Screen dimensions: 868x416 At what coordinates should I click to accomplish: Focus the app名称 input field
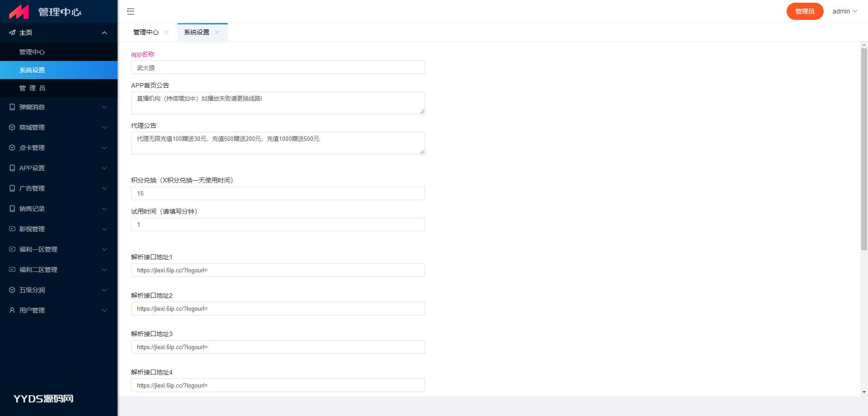click(x=278, y=68)
